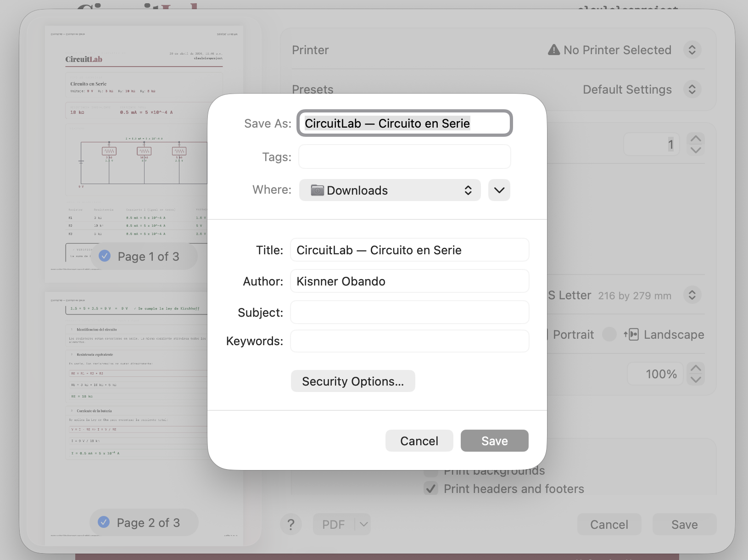Screen dimensions: 748x560
Task: Click the Portrait orientation label
Action: pyautogui.click(x=573, y=334)
